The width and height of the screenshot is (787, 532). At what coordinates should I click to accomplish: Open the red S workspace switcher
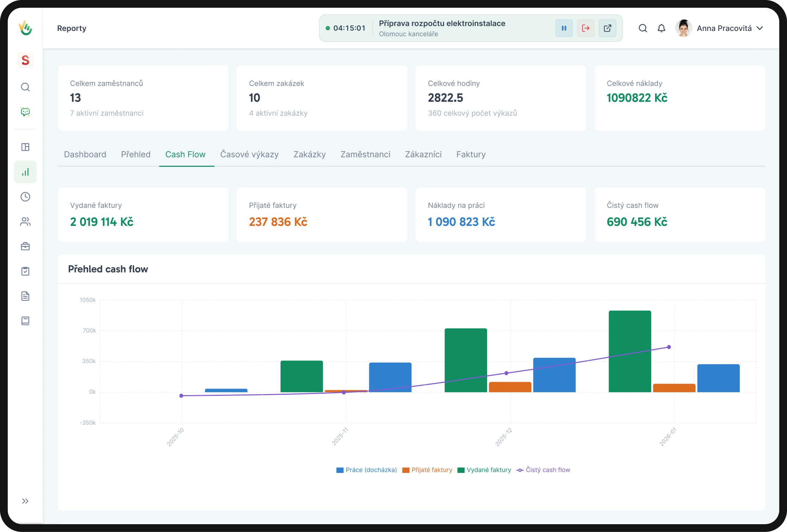(x=25, y=60)
